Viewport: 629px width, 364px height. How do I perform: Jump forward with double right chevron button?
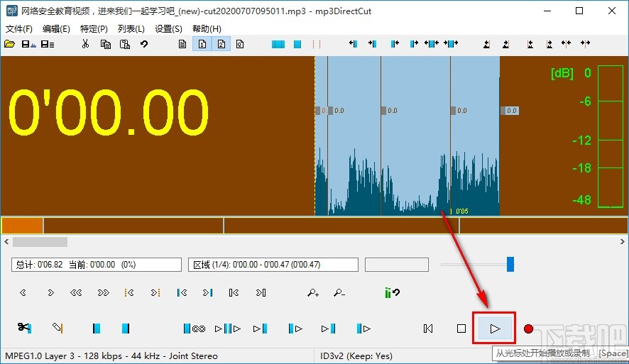click(104, 292)
